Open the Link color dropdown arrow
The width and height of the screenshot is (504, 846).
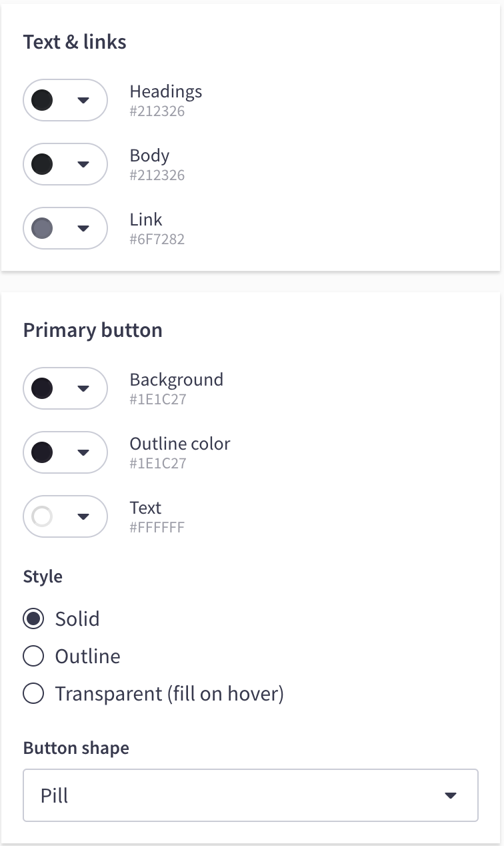83,228
